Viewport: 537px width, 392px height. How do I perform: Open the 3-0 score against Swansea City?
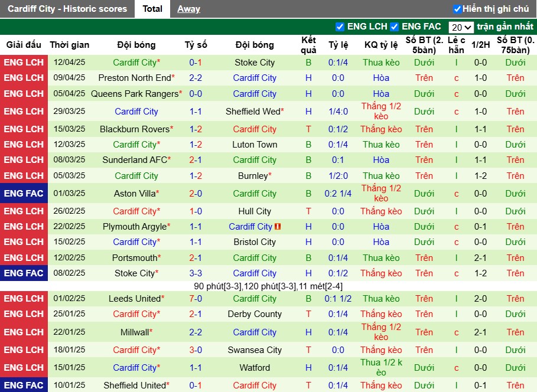pyautogui.click(x=196, y=350)
